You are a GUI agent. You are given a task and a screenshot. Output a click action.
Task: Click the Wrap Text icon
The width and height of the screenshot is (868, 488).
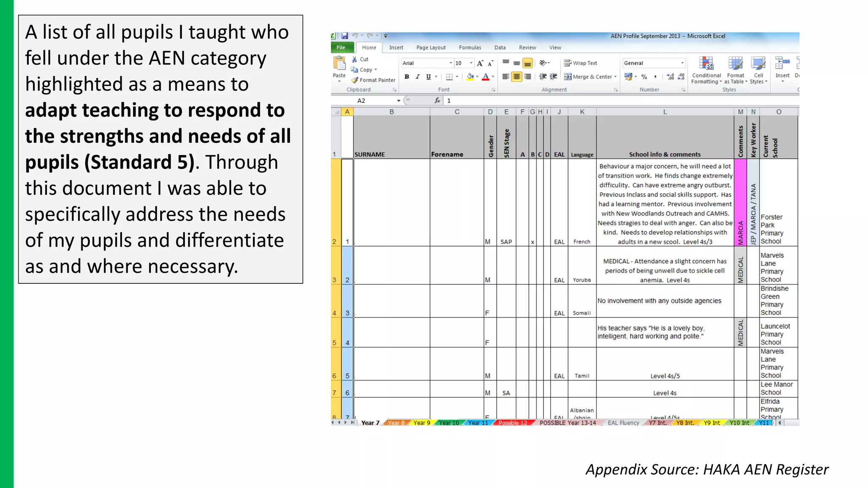click(568, 63)
